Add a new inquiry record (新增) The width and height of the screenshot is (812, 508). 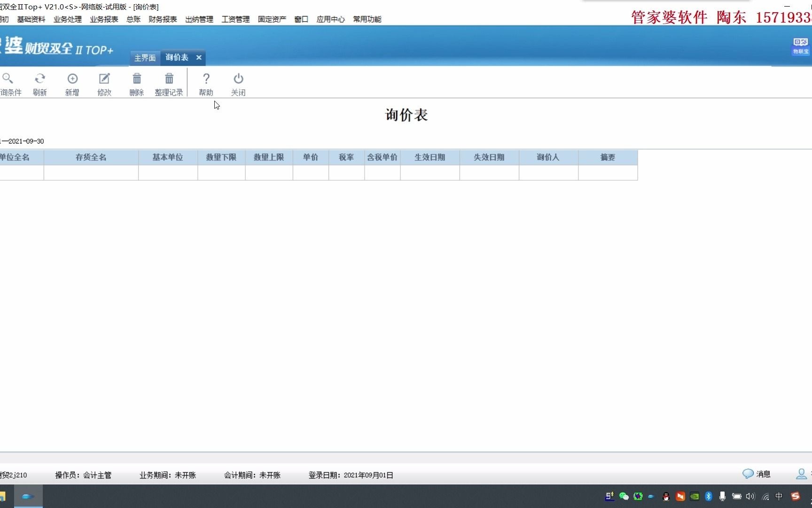point(72,84)
